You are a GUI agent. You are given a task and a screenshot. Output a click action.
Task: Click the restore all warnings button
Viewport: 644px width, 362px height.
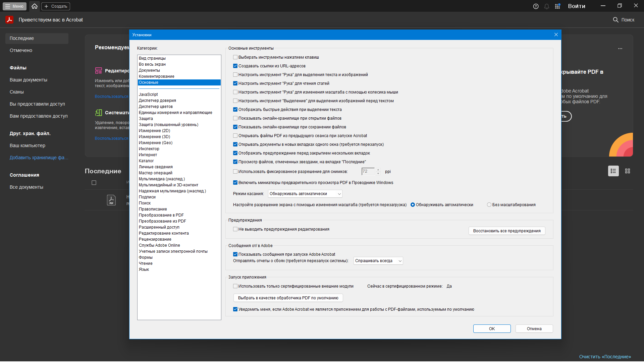pyautogui.click(x=506, y=231)
